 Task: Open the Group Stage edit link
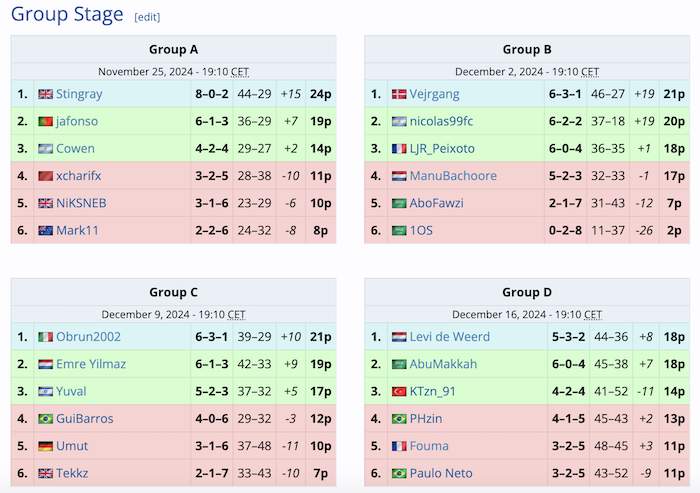point(147,17)
